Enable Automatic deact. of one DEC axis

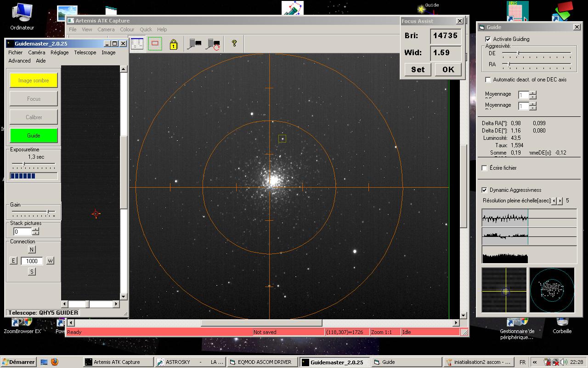click(488, 80)
